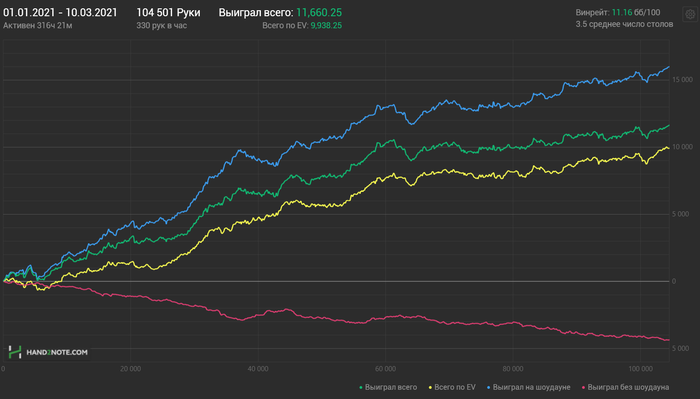Click the yellow legend dot for Всего по EV

click(430, 388)
